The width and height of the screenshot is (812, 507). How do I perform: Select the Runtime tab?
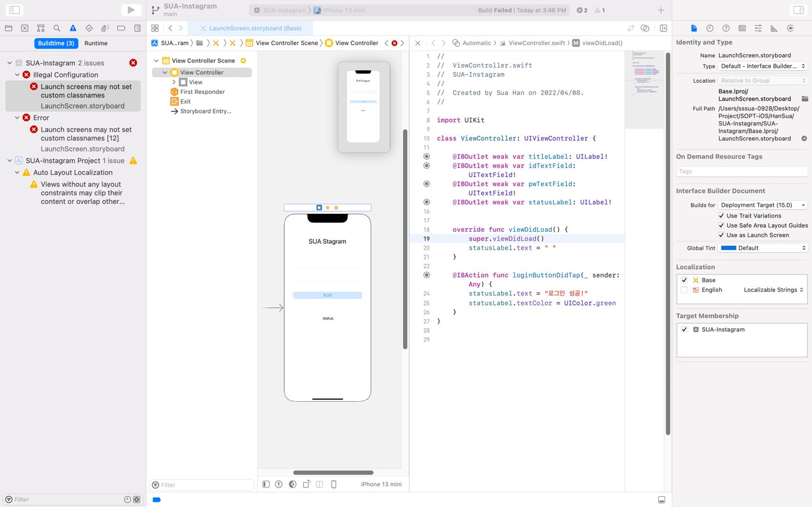tap(96, 43)
